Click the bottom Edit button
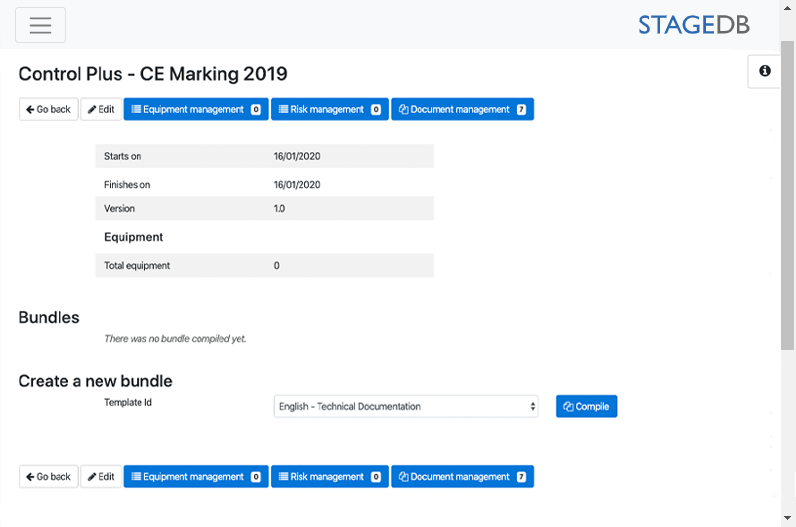796x527 pixels. coord(101,477)
